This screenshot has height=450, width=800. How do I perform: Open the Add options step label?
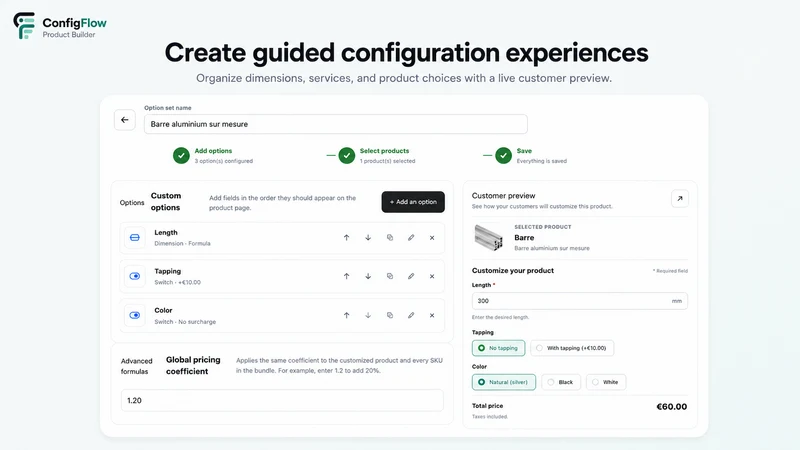[213, 151]
